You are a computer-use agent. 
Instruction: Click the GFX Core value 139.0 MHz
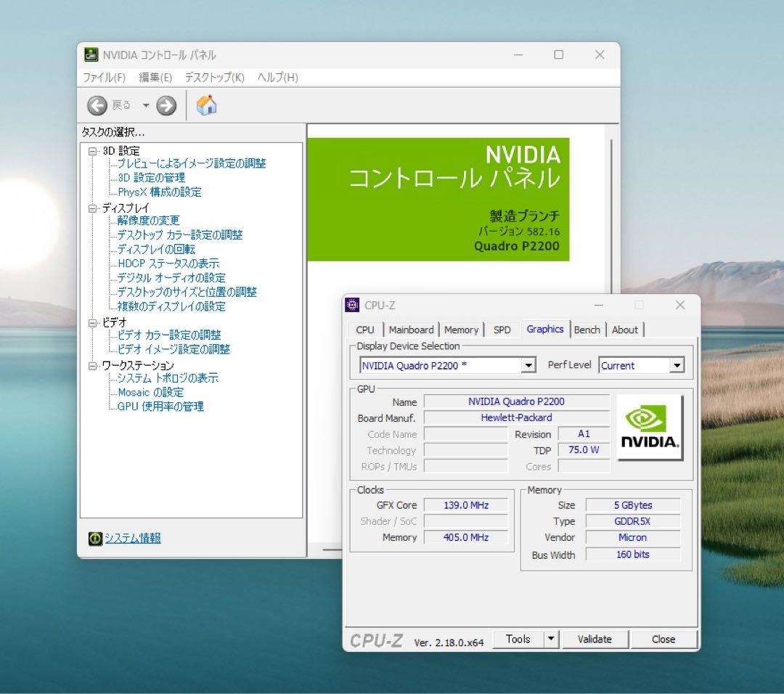click(466, 505)
